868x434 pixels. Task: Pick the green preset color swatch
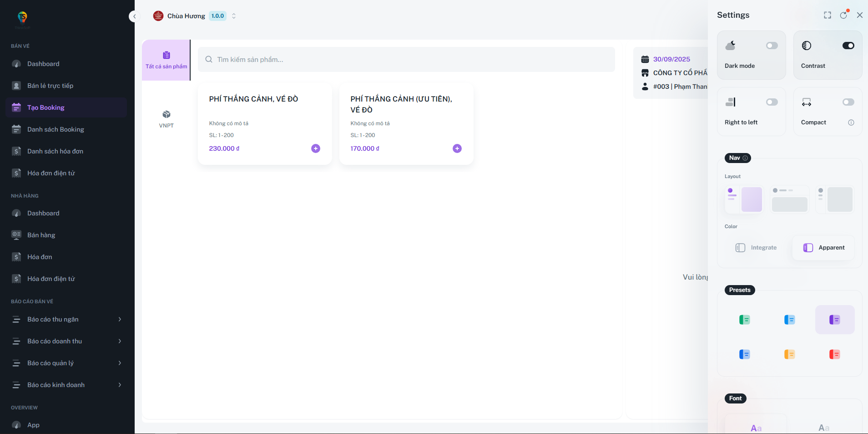point(743,319)
